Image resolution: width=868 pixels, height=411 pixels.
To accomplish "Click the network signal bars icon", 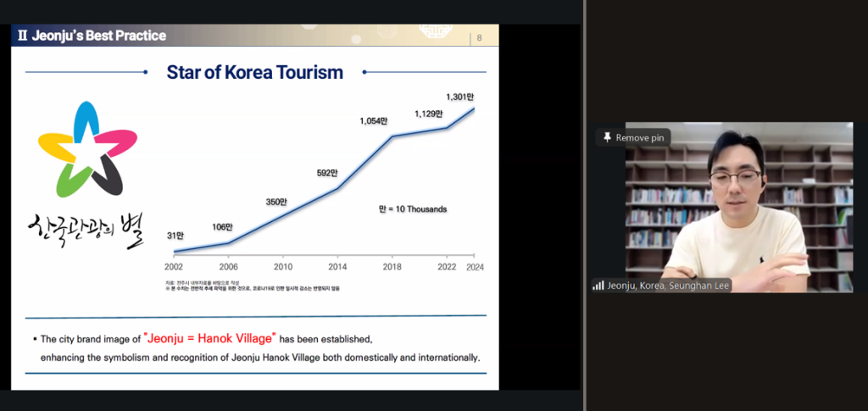I will tap(598, 286).
